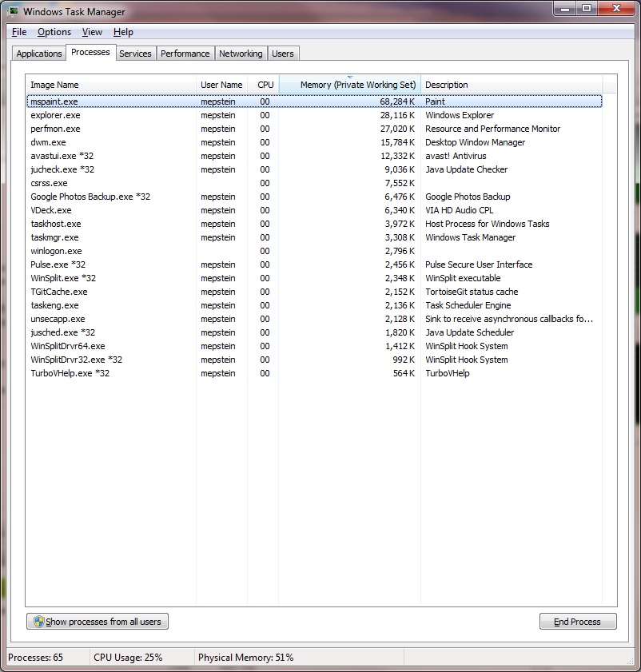The height and width of the screenshot is (672, 641).
Task: Open the File menu
Action: (x=19, y=32)
